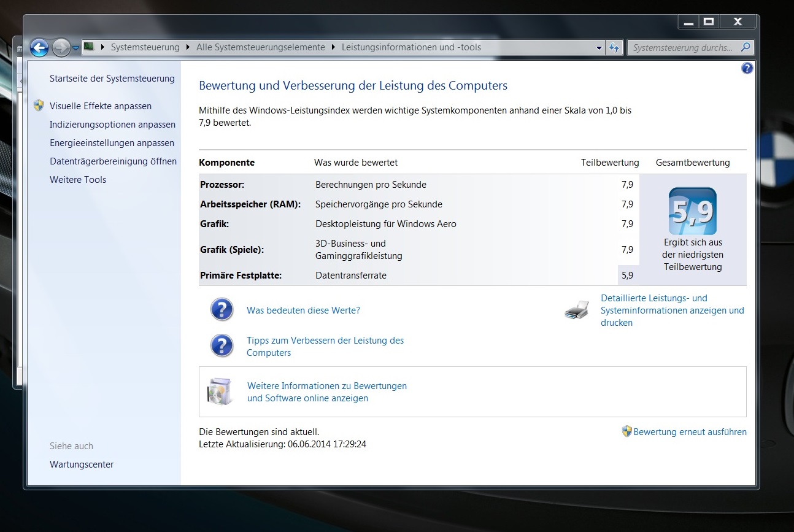Image resolution: width=794 pixels, height=532 pixels.
Task: Select the Prozessor: row label
Action: [x=222, y=185]
